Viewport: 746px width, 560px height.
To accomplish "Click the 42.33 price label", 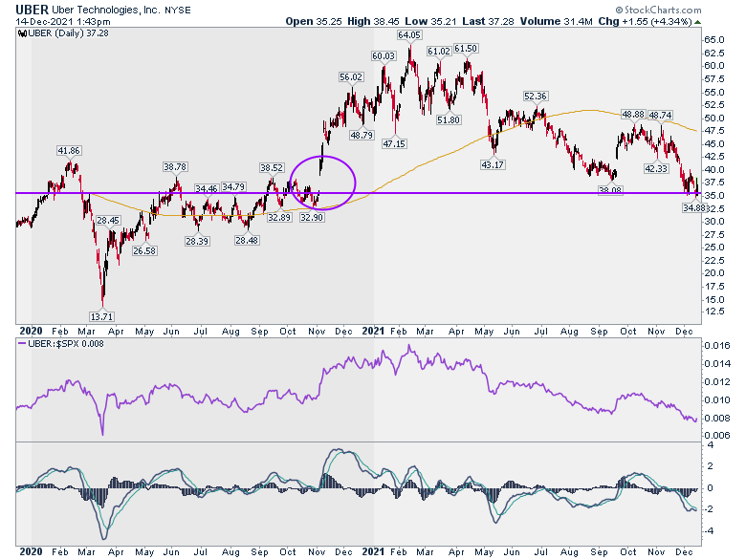I will point(656,168).
